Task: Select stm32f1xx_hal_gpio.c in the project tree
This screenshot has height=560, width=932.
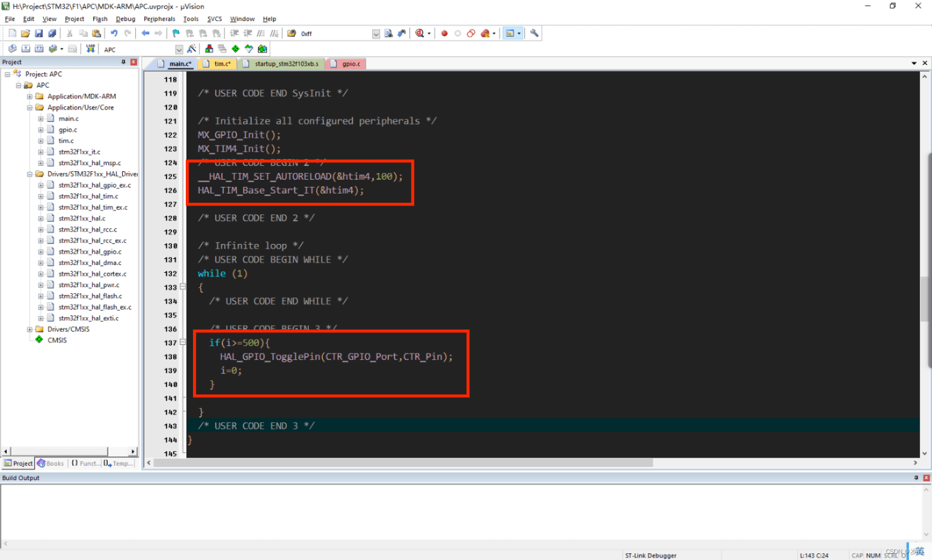Action: (x=90, y=252)
